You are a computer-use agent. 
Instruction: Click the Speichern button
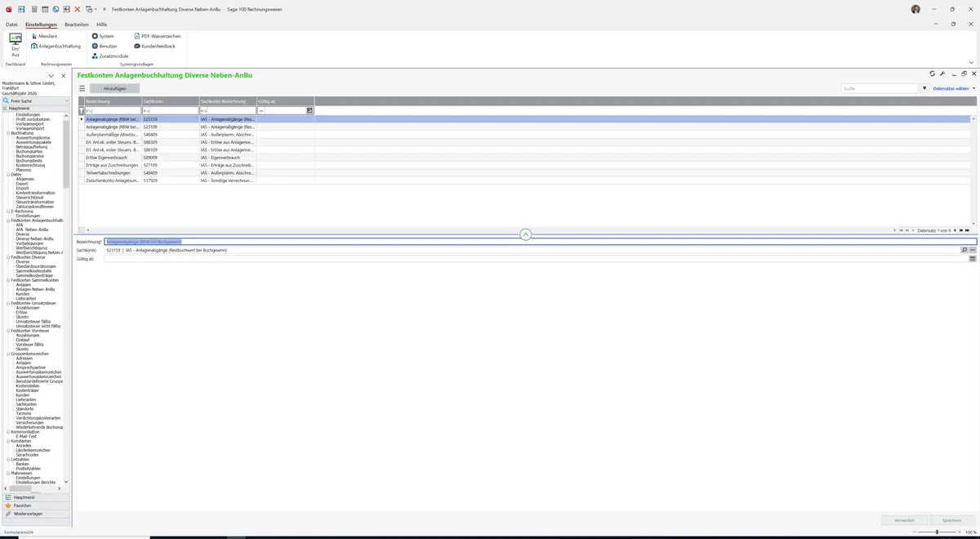pos(951,520)
